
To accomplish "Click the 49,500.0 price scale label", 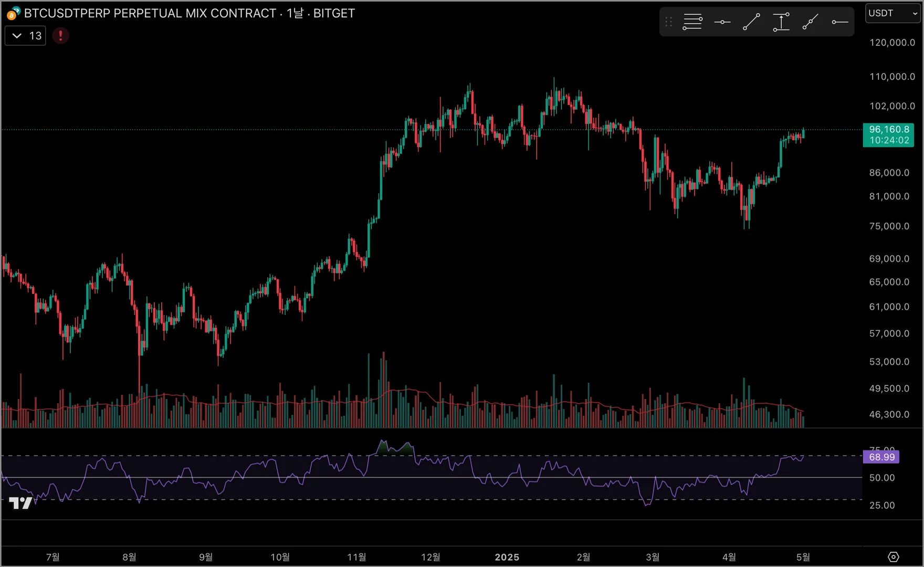I will click(x=889, y=388).
